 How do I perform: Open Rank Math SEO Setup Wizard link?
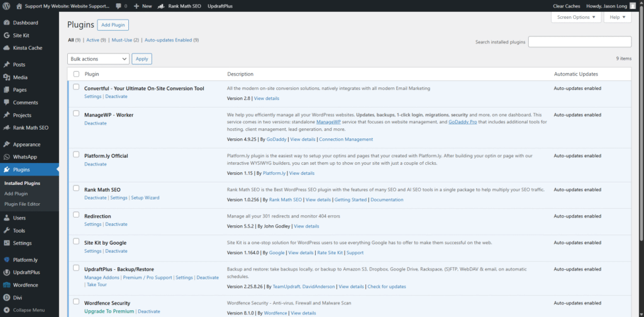pyautogui.click(x=145, y=198)
